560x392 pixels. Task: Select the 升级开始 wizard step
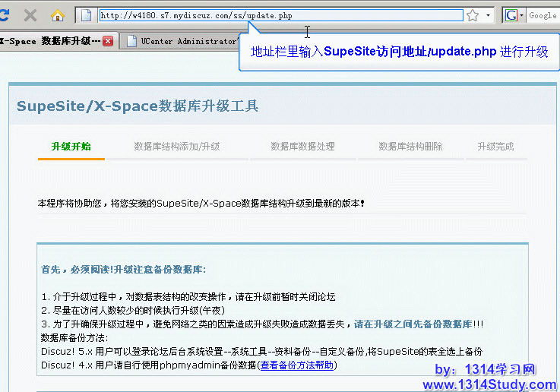pos(71,147)
